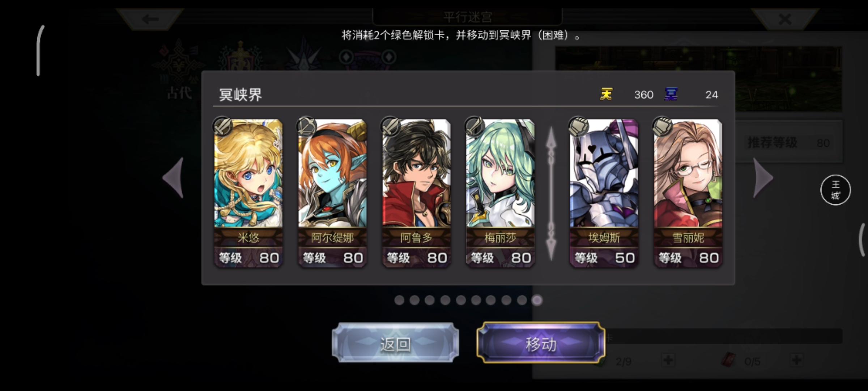The height and width of the screenshot is (391, 868).
Task: Show the next party with the right arrow
Action: [762, 178]
